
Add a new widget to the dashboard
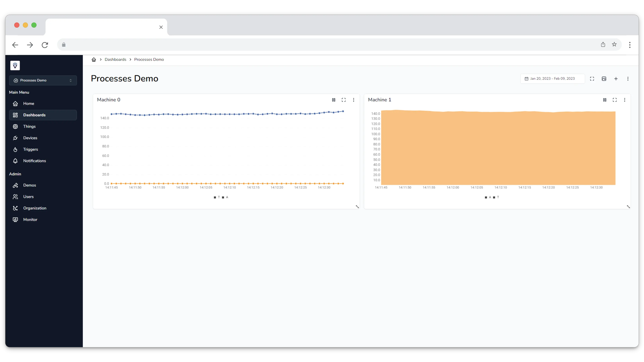[x=616, y=78]
